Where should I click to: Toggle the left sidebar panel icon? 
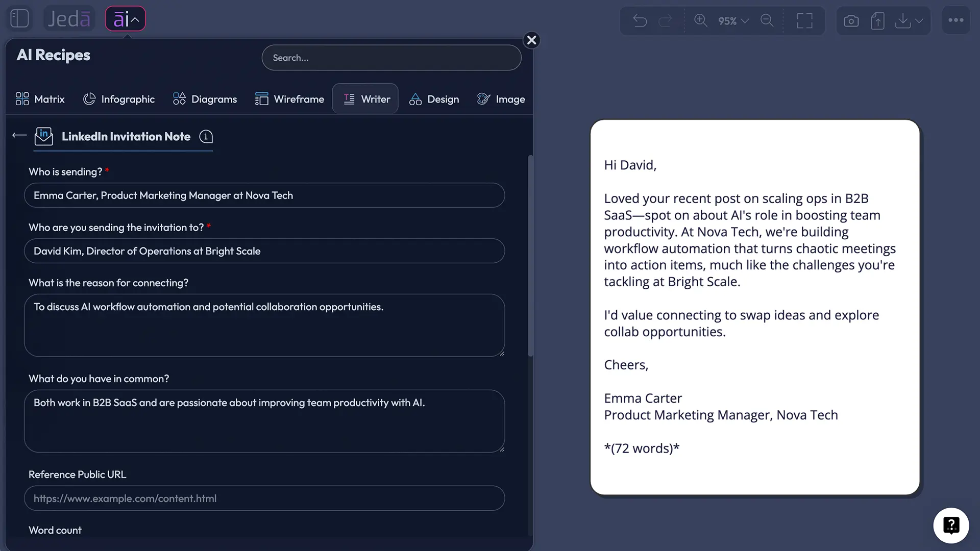tap(19, 19)
